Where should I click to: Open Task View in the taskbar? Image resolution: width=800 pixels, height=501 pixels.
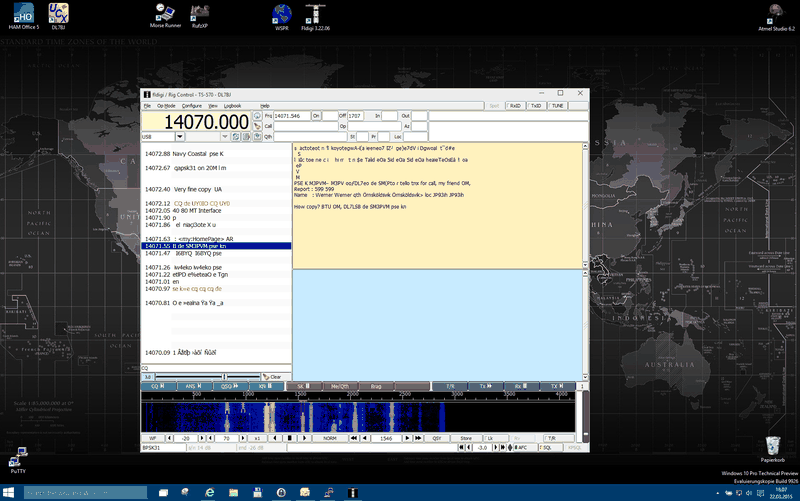point(163,492)
